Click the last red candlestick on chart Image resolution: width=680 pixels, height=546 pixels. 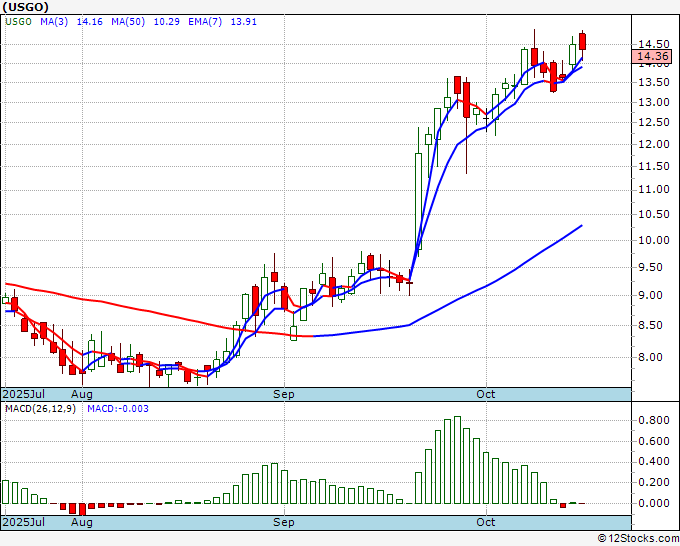[x=583, y=41]
